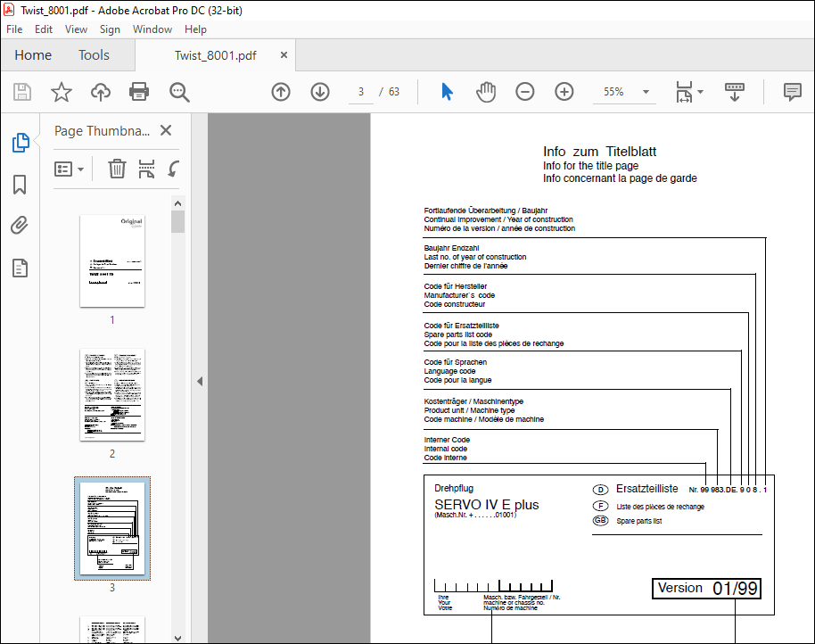Select page 1 thumbnail

[112, 261]
